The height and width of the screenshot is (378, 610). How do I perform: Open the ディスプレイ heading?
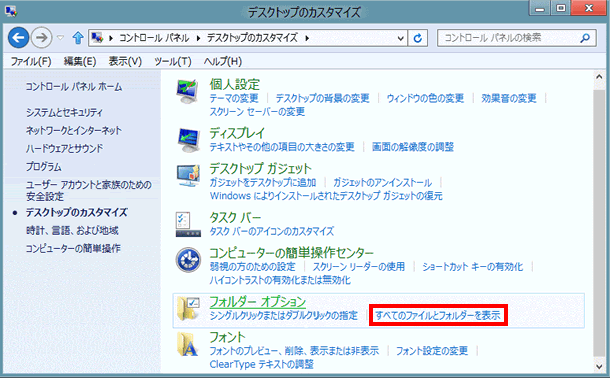tap(237, 133)
